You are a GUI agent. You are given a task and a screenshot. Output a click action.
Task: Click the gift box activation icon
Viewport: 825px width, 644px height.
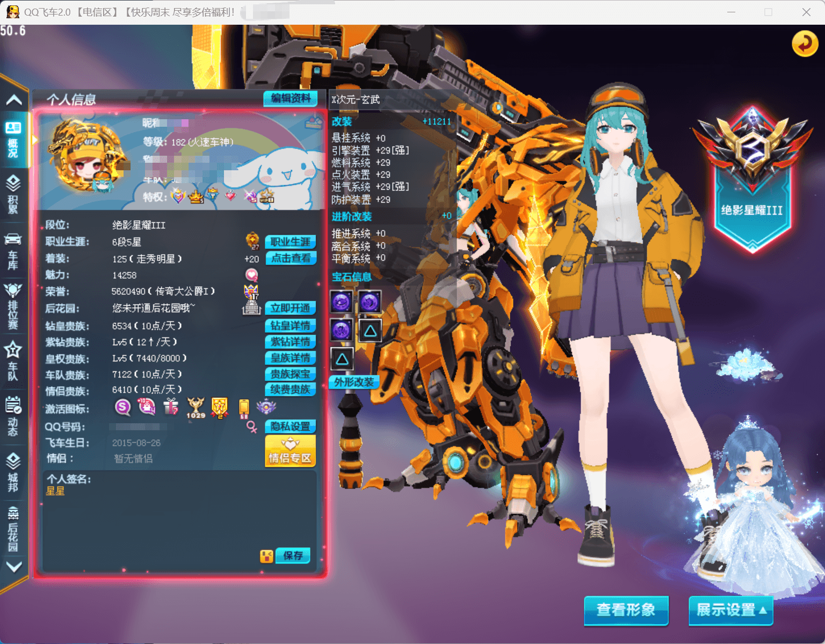[171, 407]
